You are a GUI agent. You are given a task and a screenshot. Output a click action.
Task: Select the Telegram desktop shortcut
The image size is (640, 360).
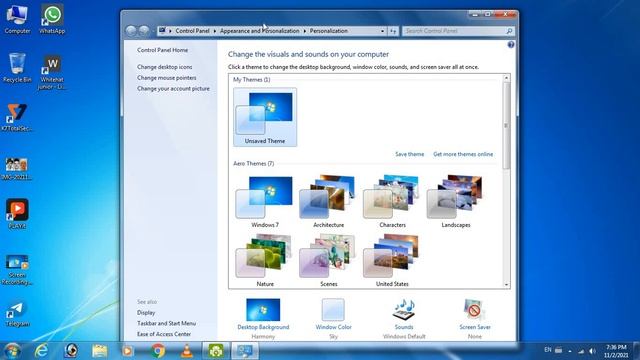17,314
